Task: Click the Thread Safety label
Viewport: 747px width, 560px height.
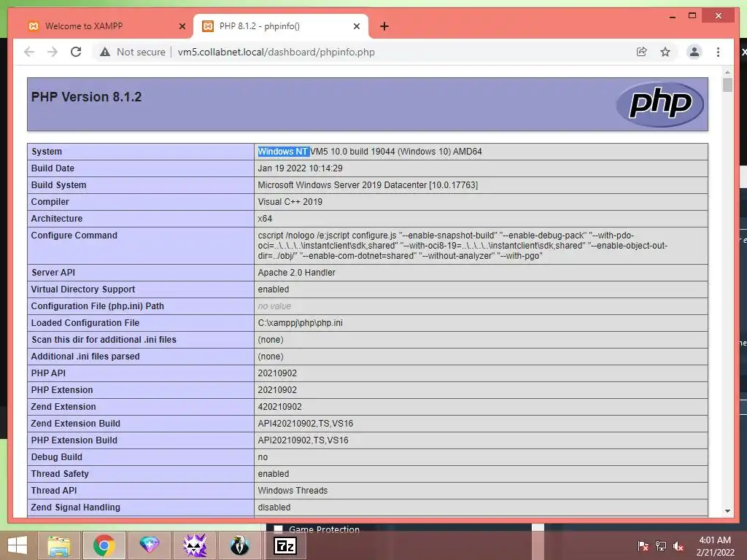Action: pyautogui.click(x=60, y=473)
